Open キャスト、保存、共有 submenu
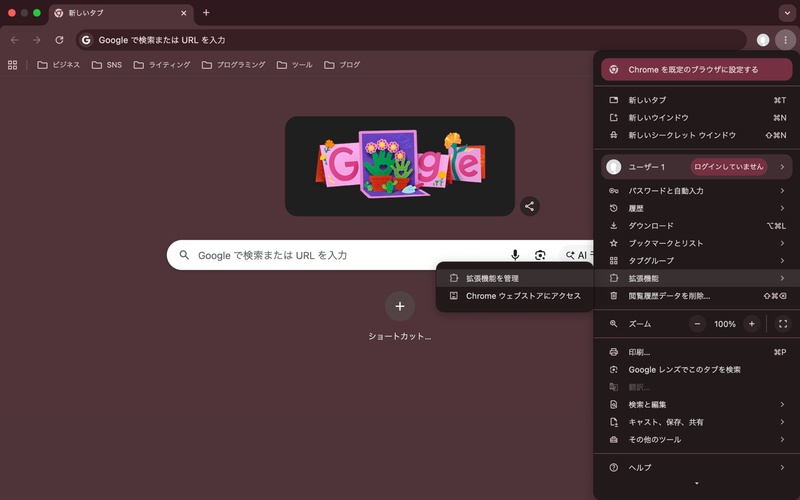This screenshot has height=500, width=800. (x=696, y=422)
